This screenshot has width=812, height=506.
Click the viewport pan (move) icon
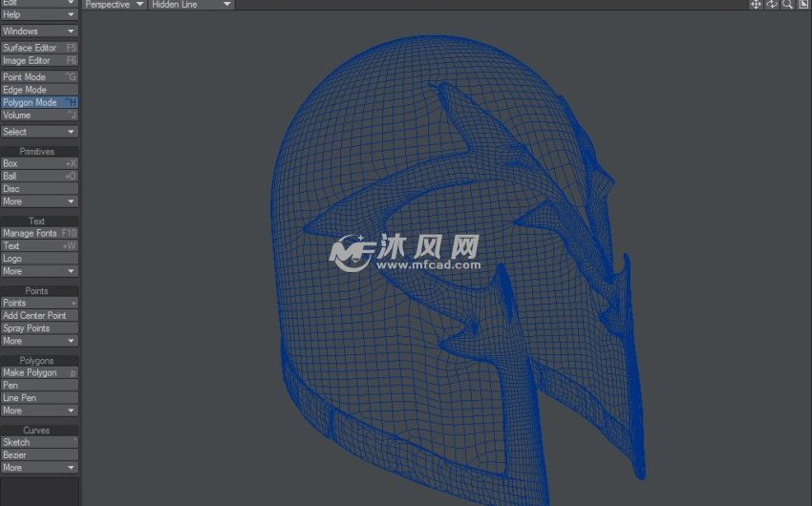(756, 5)
